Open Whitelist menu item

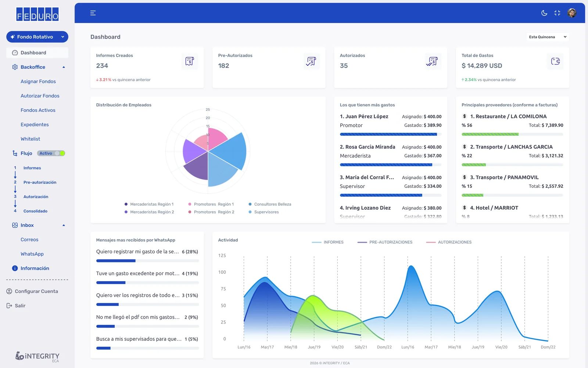click(x=31, y=139)
